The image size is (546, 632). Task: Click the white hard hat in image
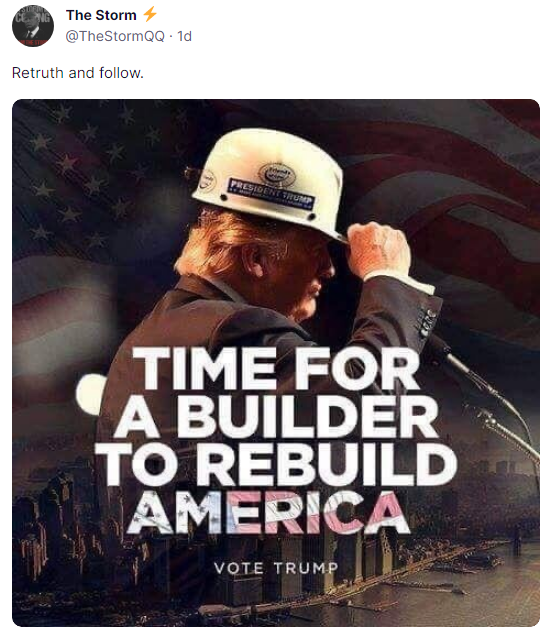(x=271, y=182)
